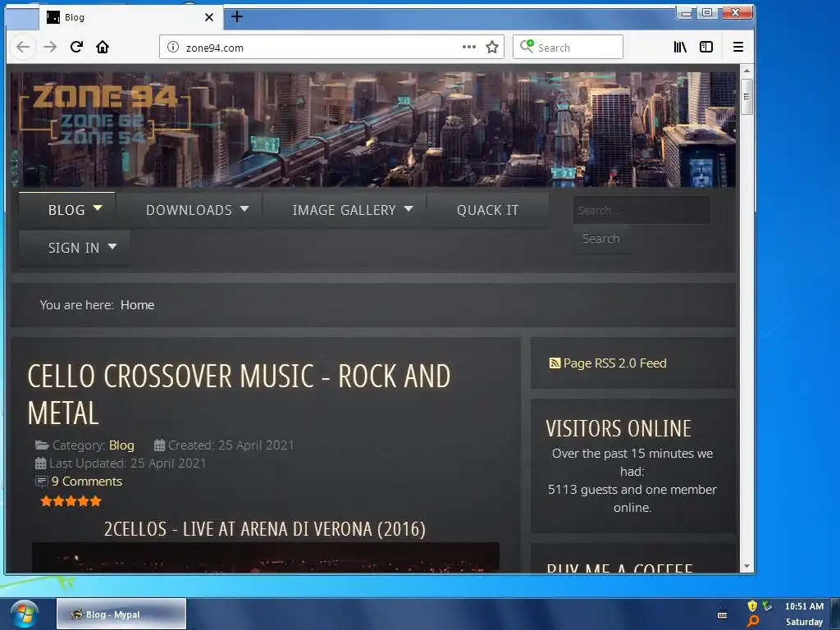
Task: Click the zone94.com address bar
Action: [322, 47]
